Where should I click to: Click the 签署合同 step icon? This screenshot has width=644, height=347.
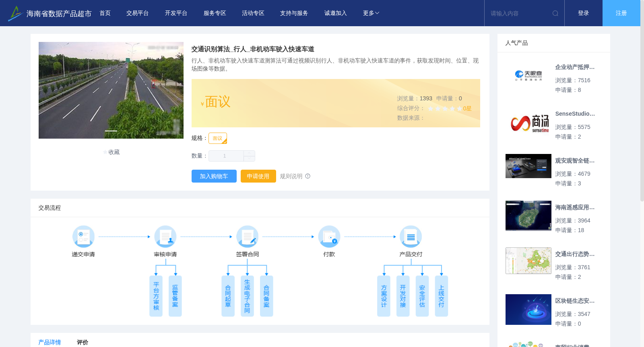[248, 237]
